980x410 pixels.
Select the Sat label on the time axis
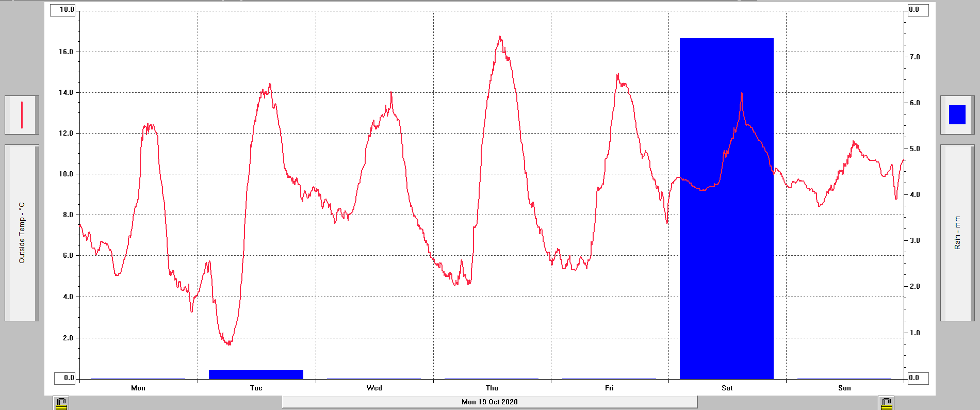(x=727, y=388)
